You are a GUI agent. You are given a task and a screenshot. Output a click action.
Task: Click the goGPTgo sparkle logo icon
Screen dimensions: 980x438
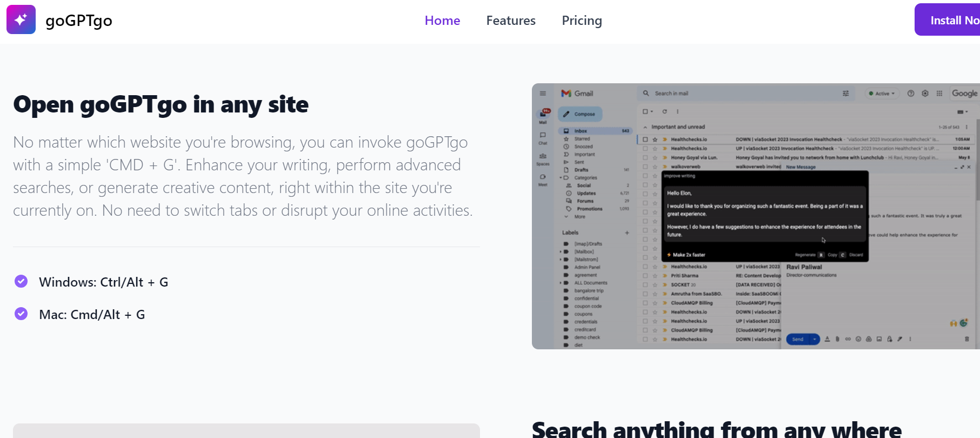point(21,19)
